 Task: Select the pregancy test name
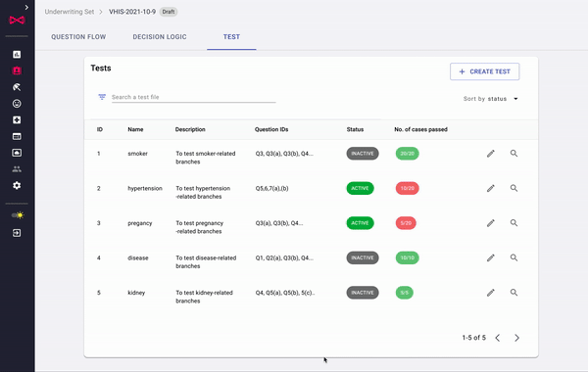pyautogui.click(x=140, y=223)
